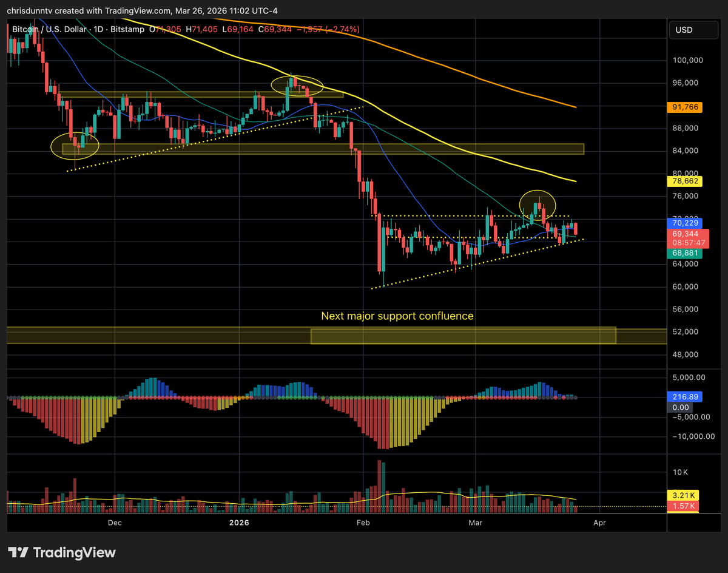Select the yellow ellipse around the November low
Viewport: 728px width, 573px height.
point(75,146)
